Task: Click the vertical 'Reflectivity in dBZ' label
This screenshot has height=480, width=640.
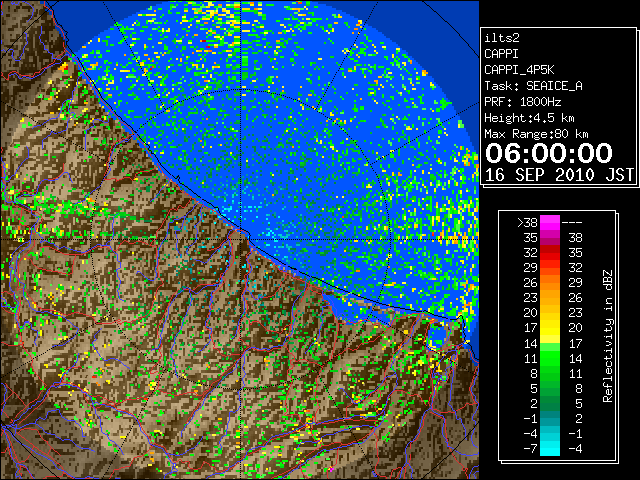Action: (607, 336)
